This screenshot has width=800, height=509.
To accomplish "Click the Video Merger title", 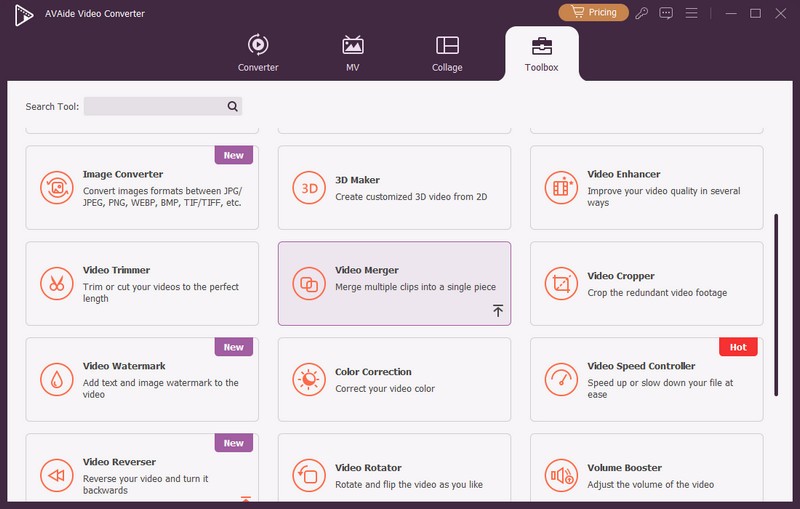I will (x=367, y=270).
